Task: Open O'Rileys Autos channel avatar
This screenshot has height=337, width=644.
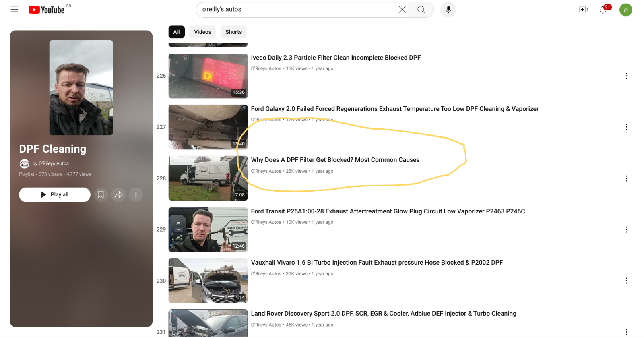Action: click(25, 163)
